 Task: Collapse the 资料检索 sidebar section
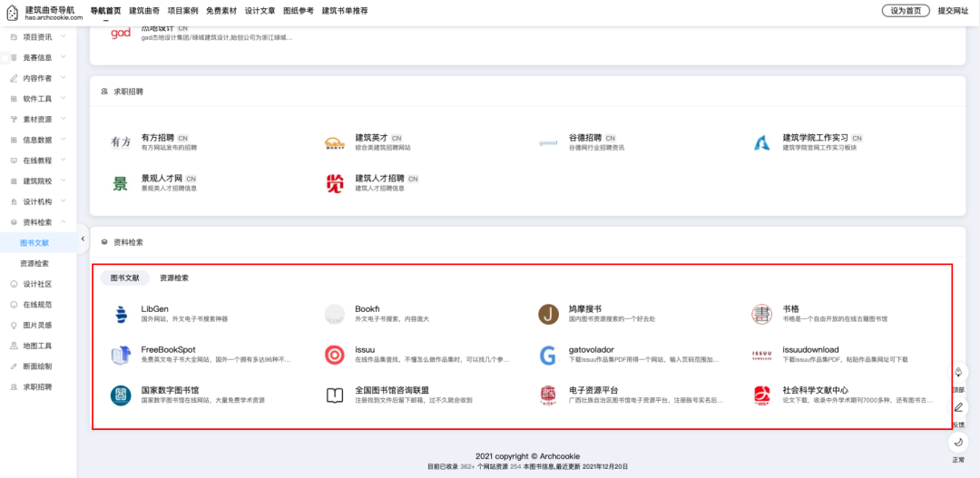(x=38, y=222)
